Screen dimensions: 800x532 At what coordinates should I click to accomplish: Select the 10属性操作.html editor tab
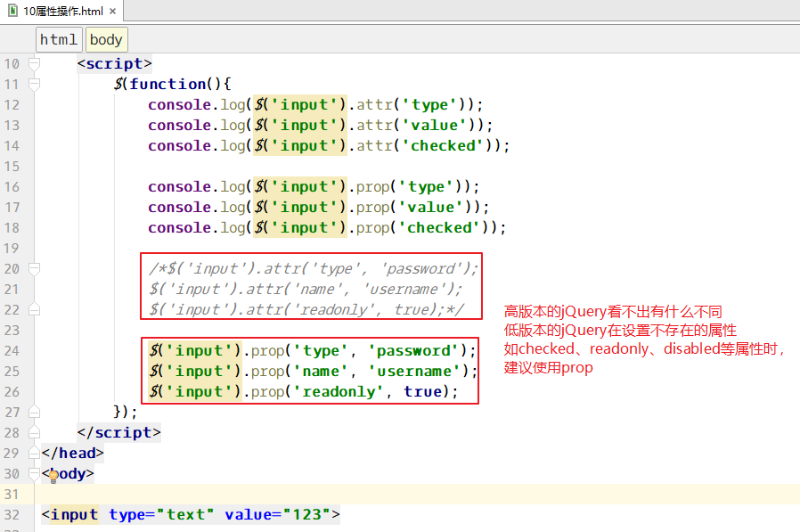(x=62, y=11)
